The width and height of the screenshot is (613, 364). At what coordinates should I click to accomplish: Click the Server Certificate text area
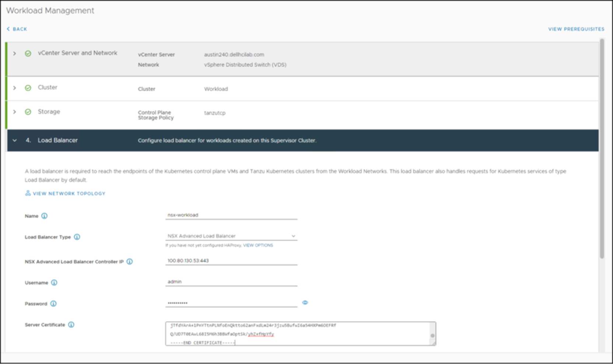[x=301, y=334]
